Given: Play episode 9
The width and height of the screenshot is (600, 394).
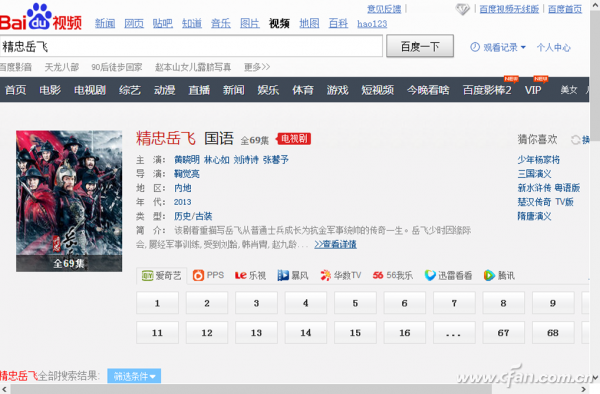Looking at the screenshot, I should point(553,303).
